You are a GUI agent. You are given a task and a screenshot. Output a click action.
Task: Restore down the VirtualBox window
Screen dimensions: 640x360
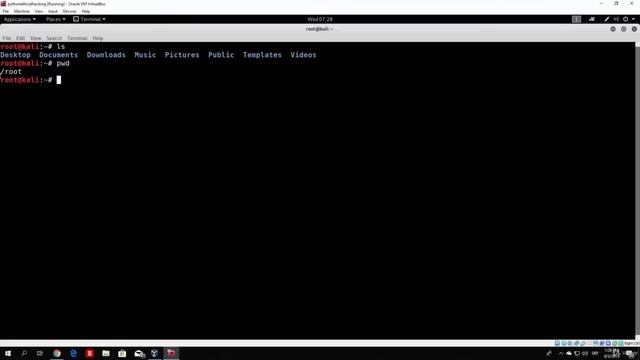tap(616, 4)
